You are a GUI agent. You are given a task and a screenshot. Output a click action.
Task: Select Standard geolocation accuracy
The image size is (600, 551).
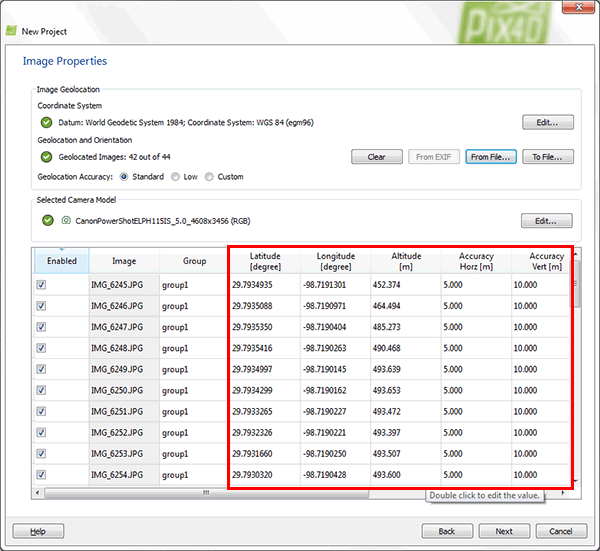point(124,177)
